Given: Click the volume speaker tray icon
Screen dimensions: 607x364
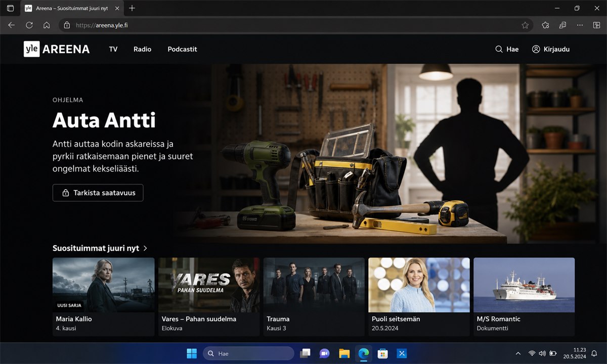Looking at the screenshot, I should point(542,353).
